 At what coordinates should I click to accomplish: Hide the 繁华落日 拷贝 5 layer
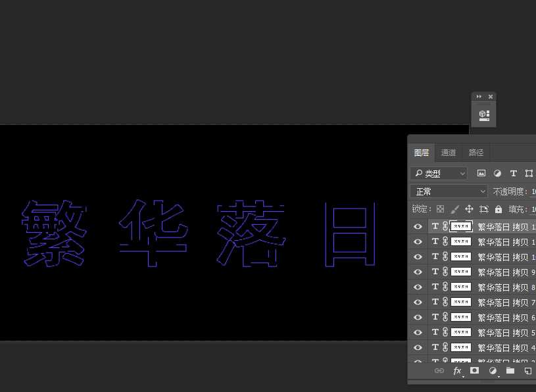[x=418, y=332]
